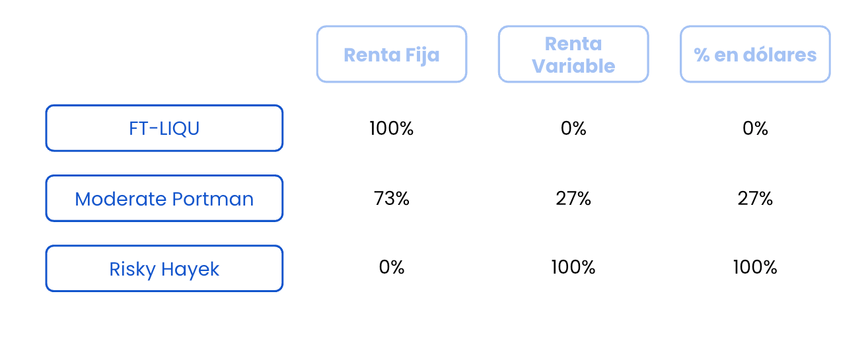Select the 73% value for Moderate Portman
Image resolution: width=868 pixels, height=345 pixels.
click(392, 198)
